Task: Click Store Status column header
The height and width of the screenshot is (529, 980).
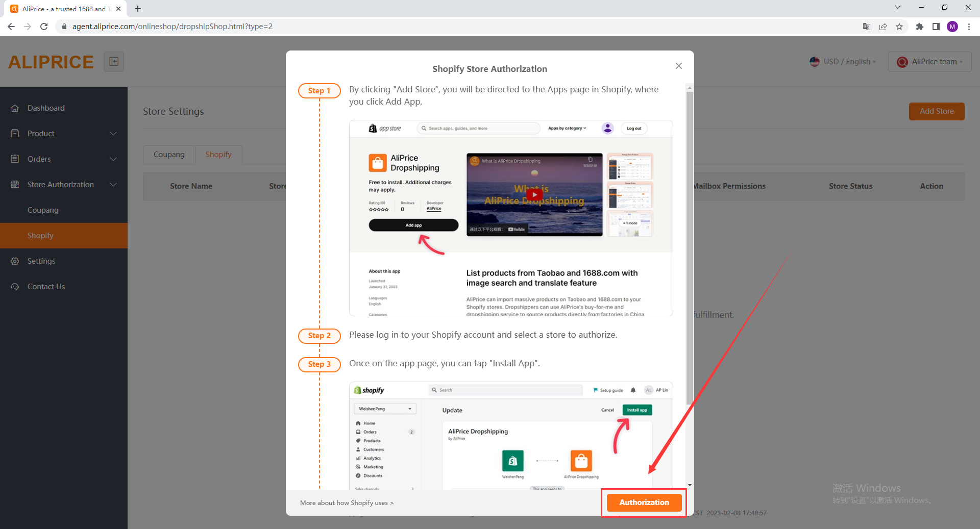Action: point(850,186)
